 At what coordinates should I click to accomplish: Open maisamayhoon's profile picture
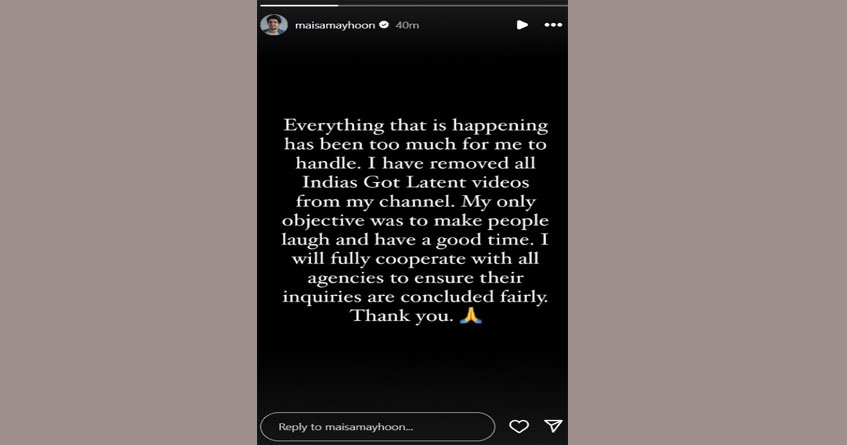[273, 25]
